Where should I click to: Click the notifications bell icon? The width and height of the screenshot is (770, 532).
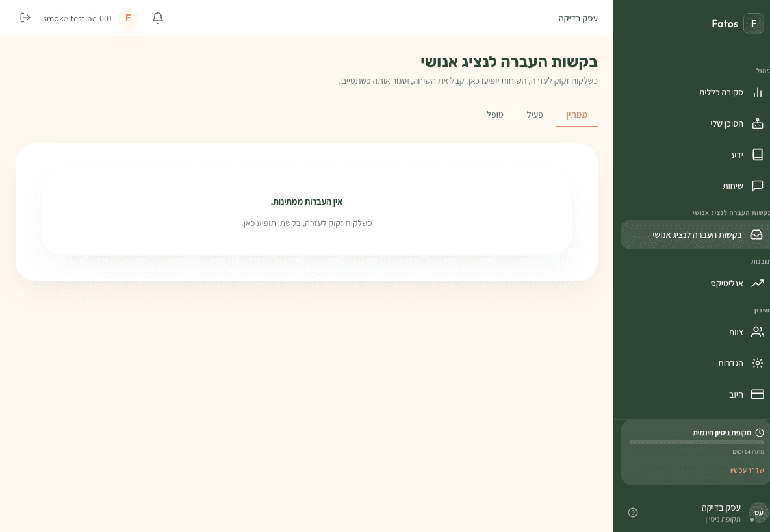pos(158,18)
